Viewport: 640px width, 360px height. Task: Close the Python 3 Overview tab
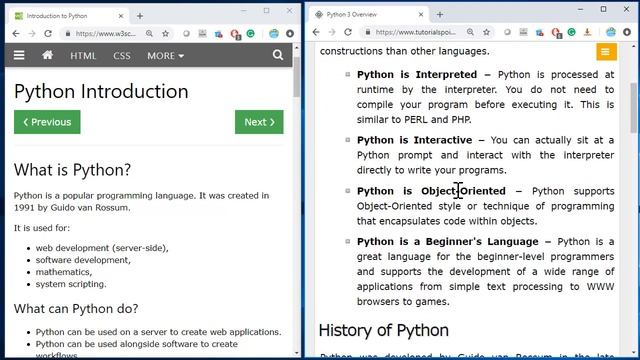pyautogui.click(x=421, y=15)
